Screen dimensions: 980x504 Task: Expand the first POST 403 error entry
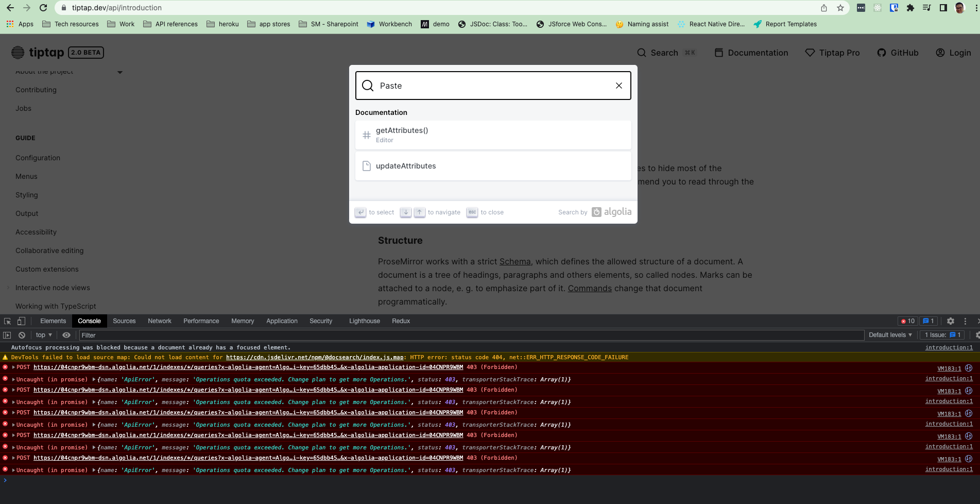click(14, 367)
